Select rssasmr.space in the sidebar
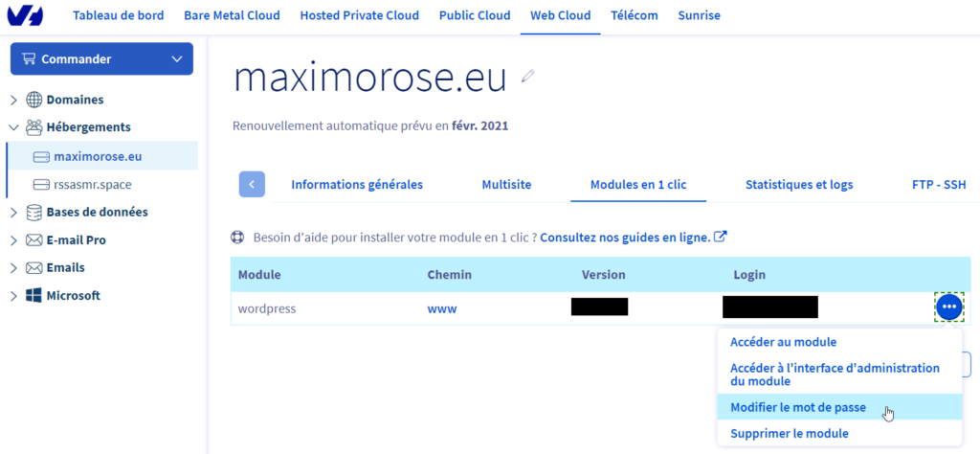The height and width of the screenshot is (454, 980). tap(93, 185)
